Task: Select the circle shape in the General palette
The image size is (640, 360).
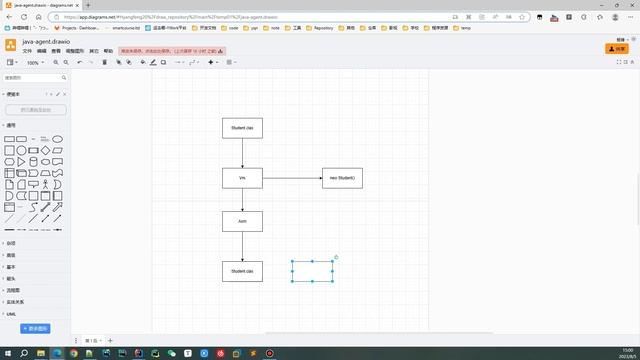Action: 21,150
